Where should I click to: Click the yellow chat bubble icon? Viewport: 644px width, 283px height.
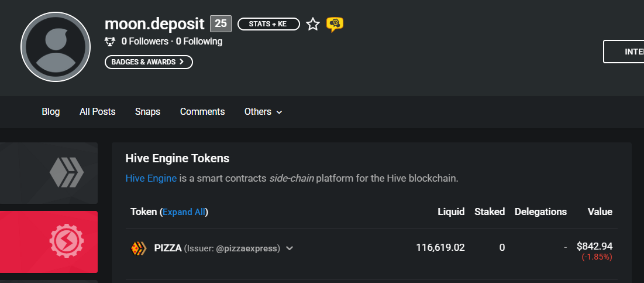point(335,24)
